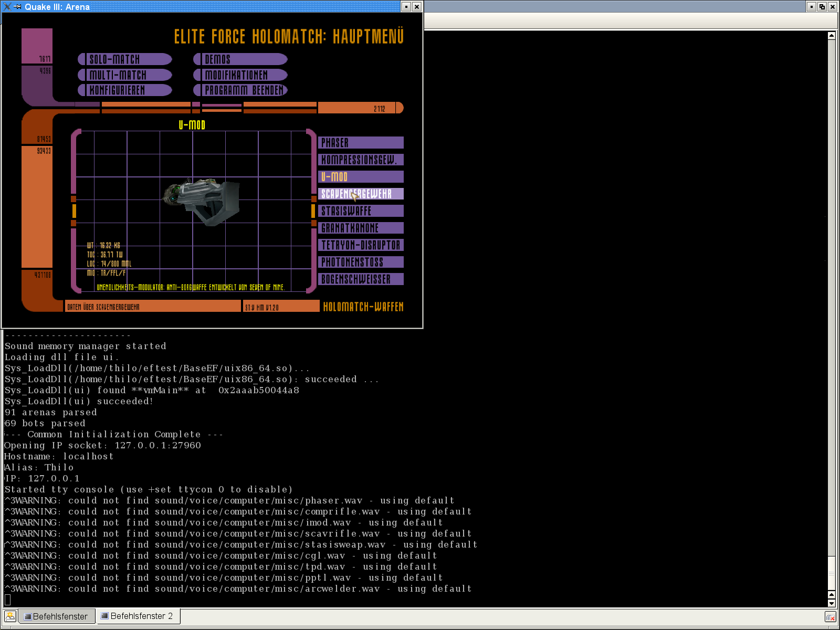Click the terminal scrollbar up arrow
The height and width of the screenshot is (630, 840).
[x=832, y=36]
